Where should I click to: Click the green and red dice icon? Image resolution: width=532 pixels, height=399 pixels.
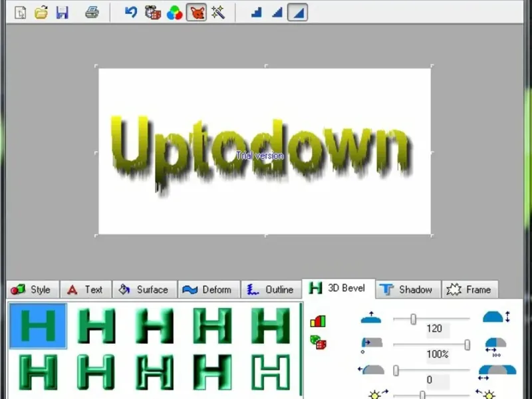point(319,342)
